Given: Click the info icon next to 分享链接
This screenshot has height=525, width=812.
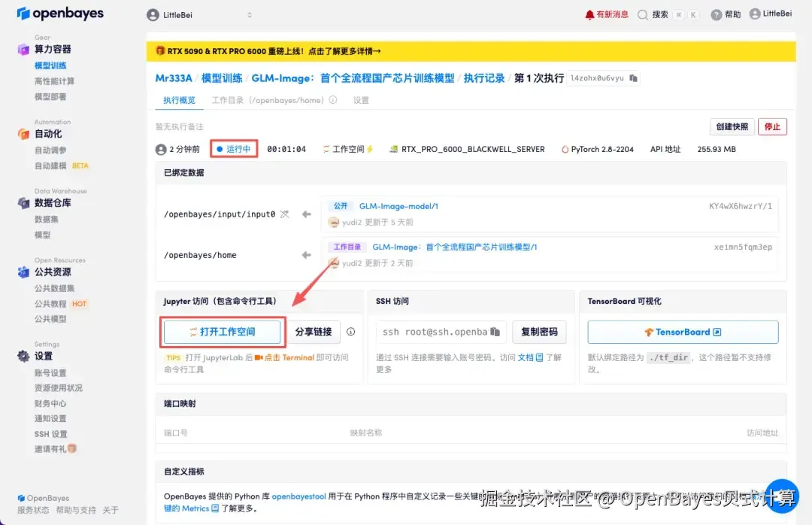Looking at the screenshot, I should [x=350, y=332].
